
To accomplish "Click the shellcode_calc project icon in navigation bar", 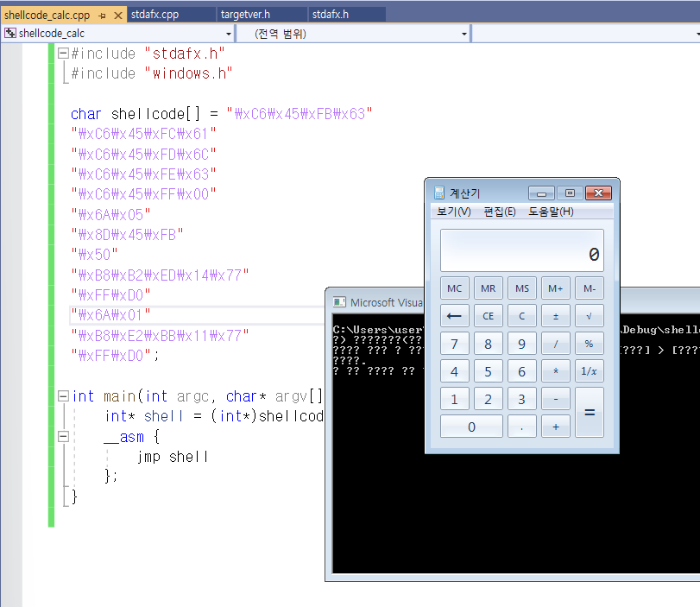I will (x=10, y=33).
